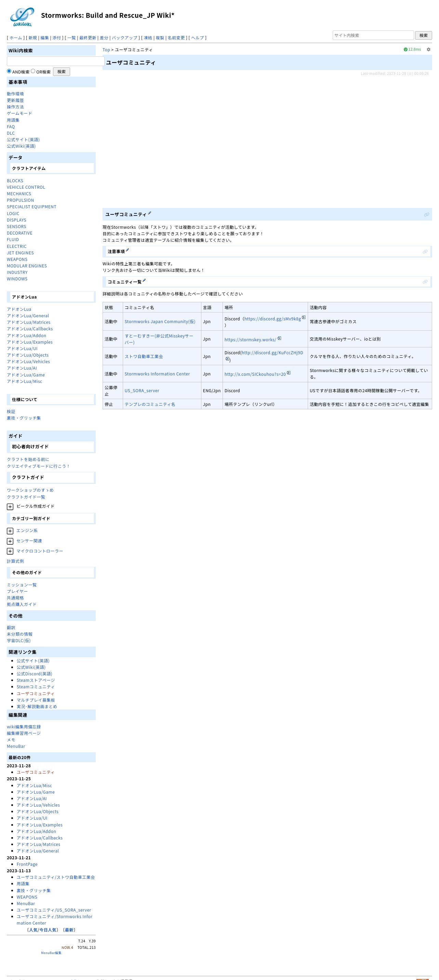This screenshot has width=439, height=980.
Task: Open ミッション一覧 link
Action: 22,585
